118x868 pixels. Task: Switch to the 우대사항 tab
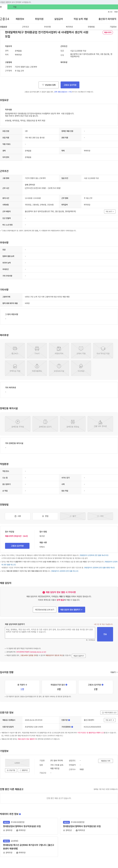click(x=47, y=27)
